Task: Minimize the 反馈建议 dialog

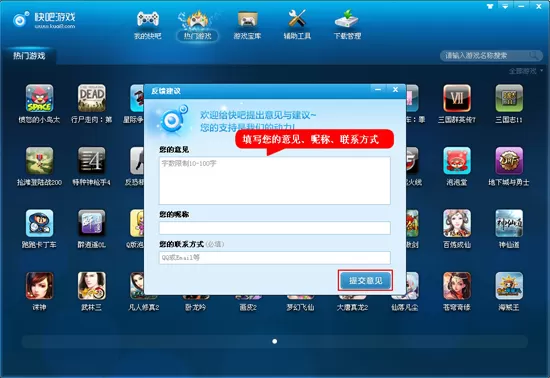Action: [378, 90]
